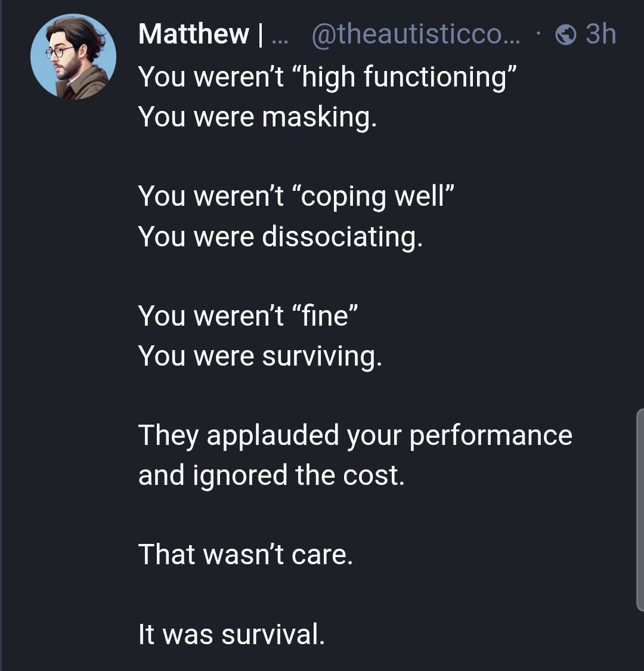The width and height of the screenshot is (644, 671).
Task: Click the vertical scrollbar thumb at right
Action: pyautogui.click(x=640, y=510)
